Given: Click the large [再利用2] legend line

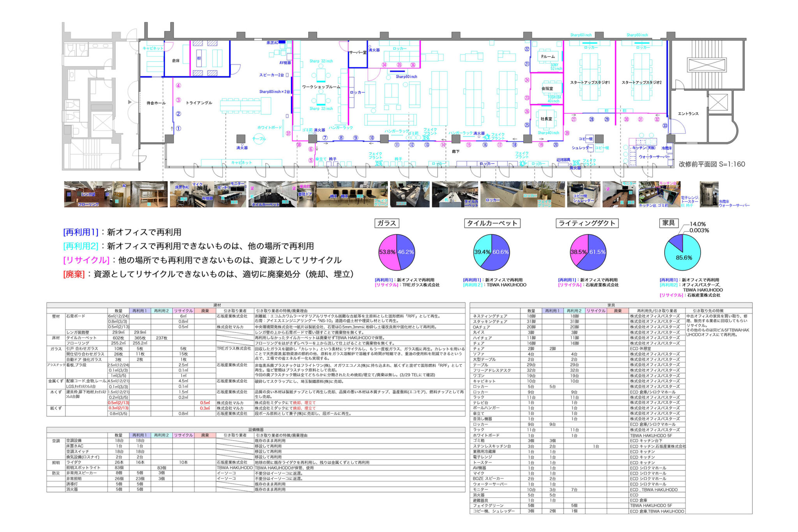Looking at the screenshot, I should 189,246.
